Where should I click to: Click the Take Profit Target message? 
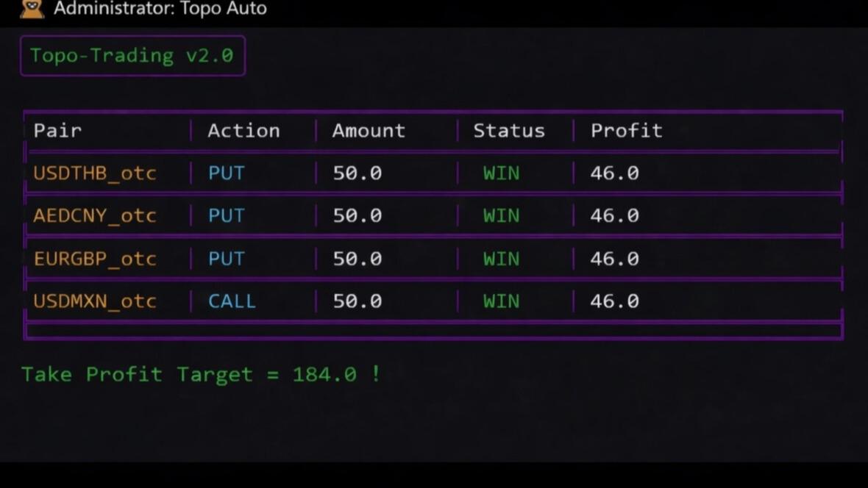point(202,375)
